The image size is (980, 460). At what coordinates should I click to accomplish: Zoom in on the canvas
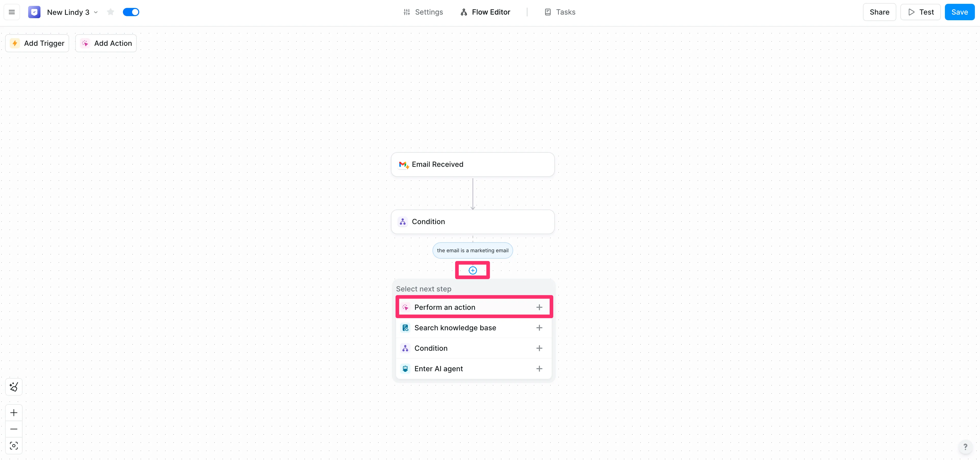point(14,413)
